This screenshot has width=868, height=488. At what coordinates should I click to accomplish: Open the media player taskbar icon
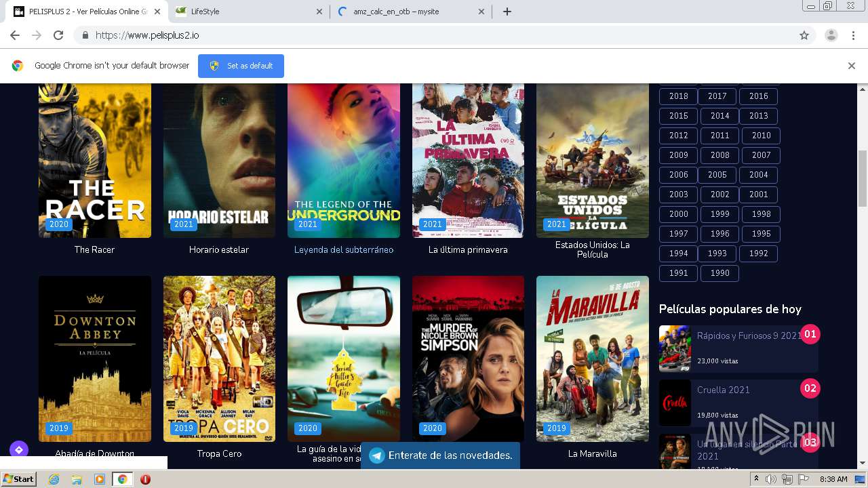(x=100, y=479)
